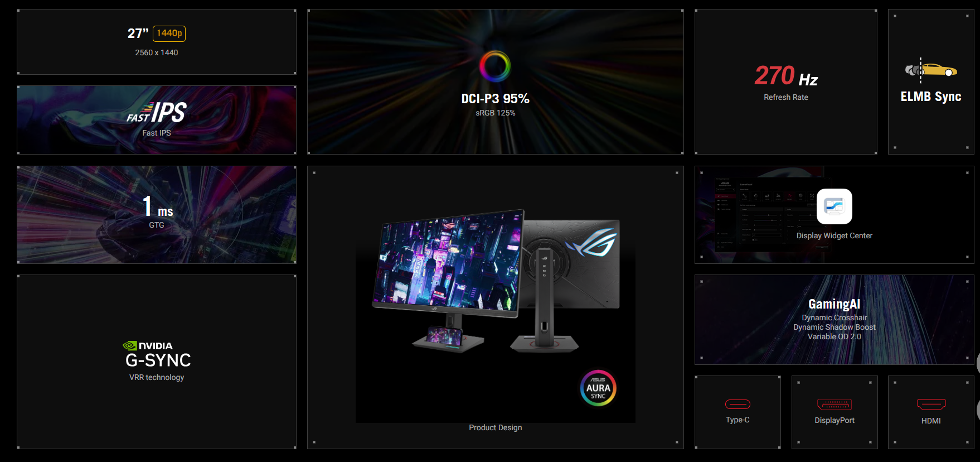Click the yellow 1440p badge
The image size is (980, 462).
click(169, 33)
